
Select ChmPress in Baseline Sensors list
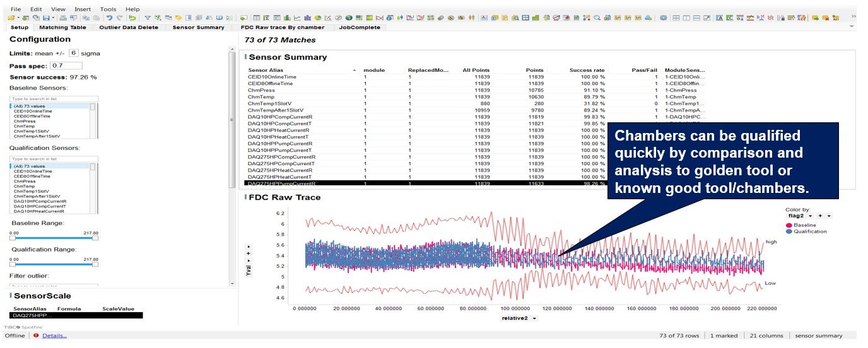tap(25, 121)
